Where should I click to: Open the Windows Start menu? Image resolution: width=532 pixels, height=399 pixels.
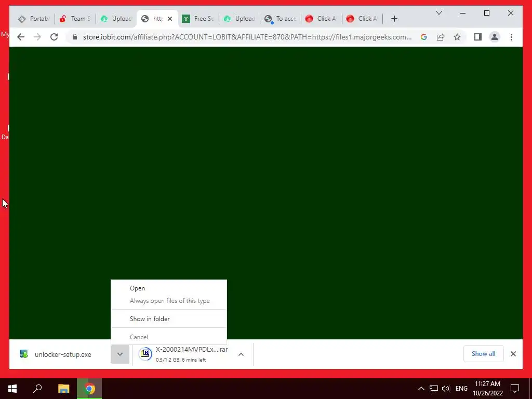12,389
